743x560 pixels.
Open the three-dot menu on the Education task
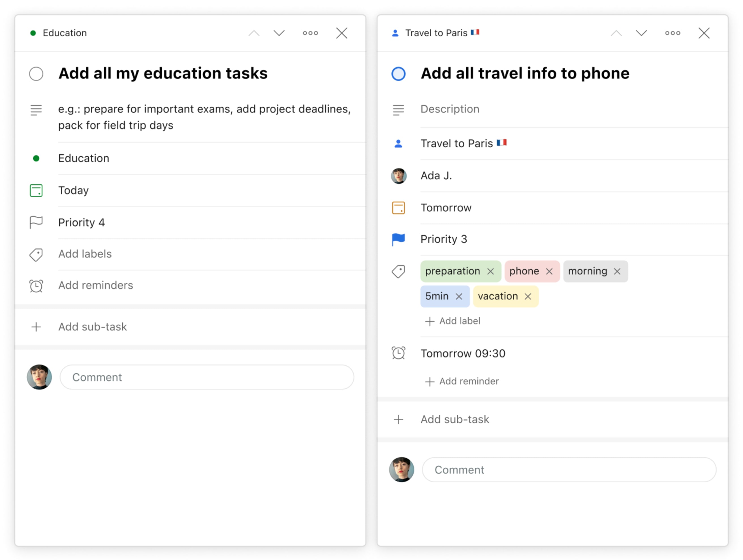pyautogui.click(x=310, y=33)
